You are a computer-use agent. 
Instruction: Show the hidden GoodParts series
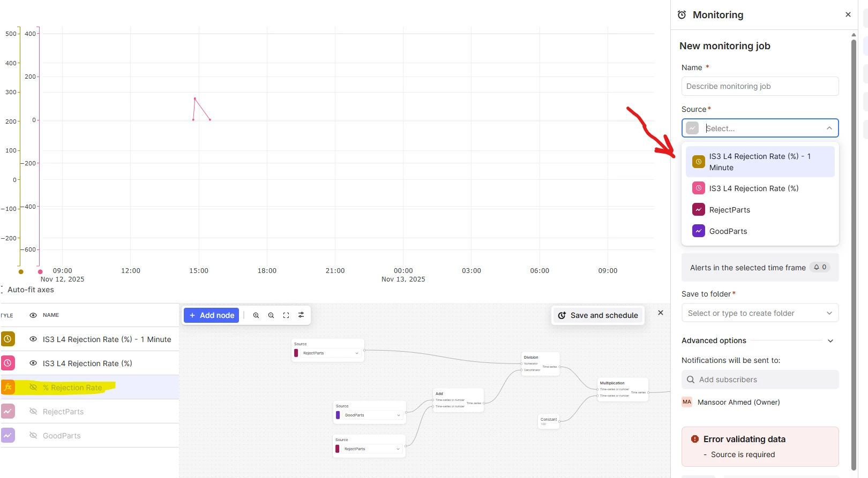pos(33,435)
